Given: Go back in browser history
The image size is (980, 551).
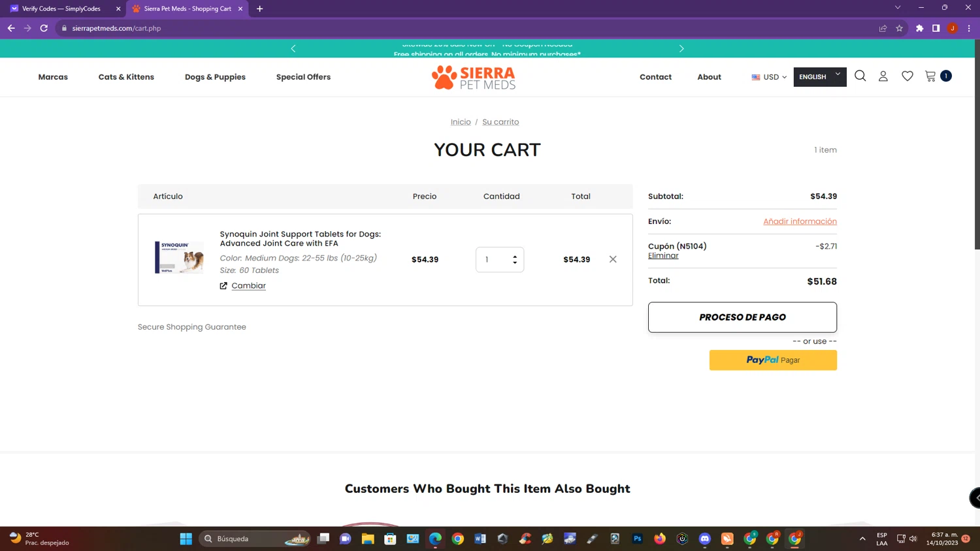Looking at the screenshot, I should (x=11, y=28).
